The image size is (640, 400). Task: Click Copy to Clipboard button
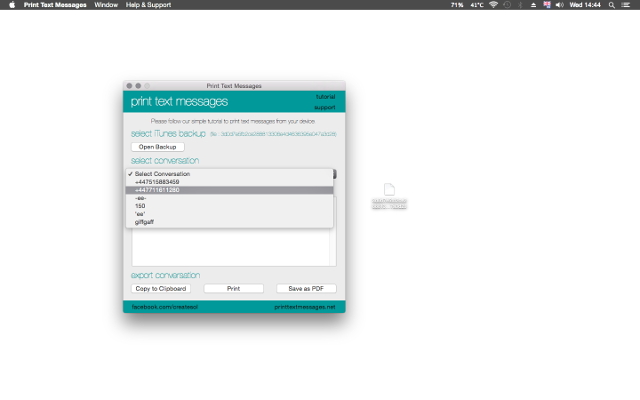point(161,289)
